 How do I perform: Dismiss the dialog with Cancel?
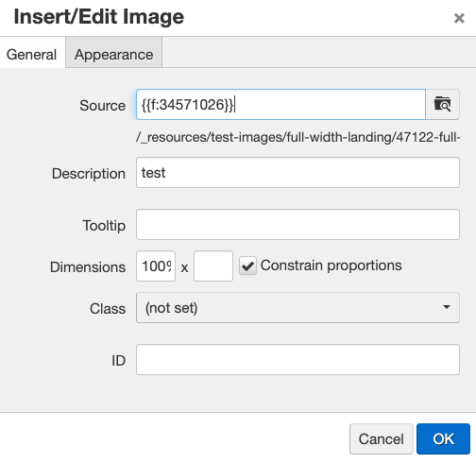click(x=382, y=438)
